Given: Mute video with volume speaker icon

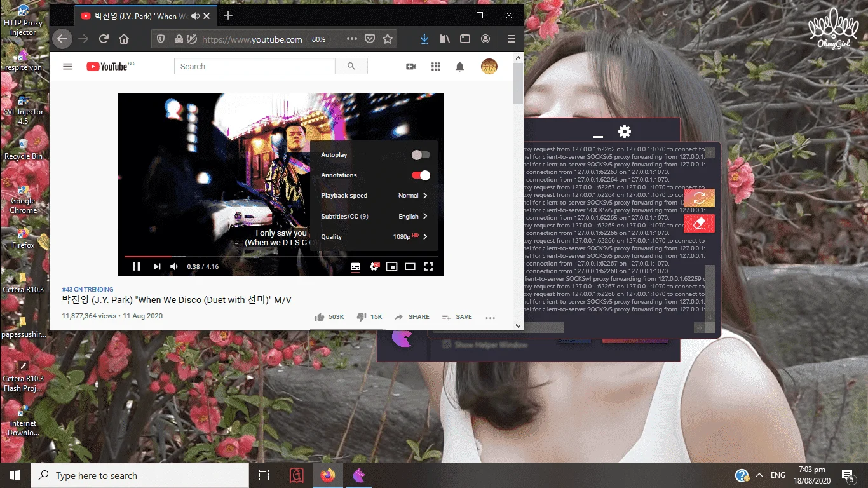Looking at the screenshot, I should coord(174,266).
